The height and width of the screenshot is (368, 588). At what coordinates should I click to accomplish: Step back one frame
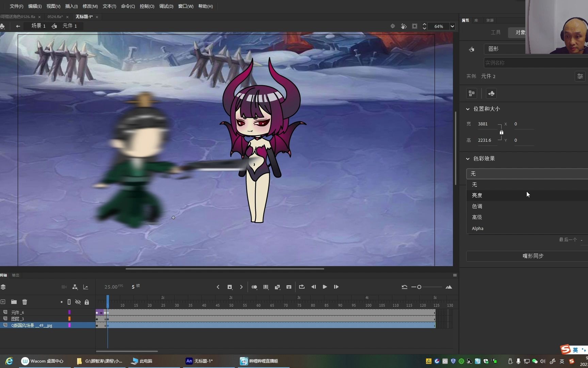(x=313, y=287)
